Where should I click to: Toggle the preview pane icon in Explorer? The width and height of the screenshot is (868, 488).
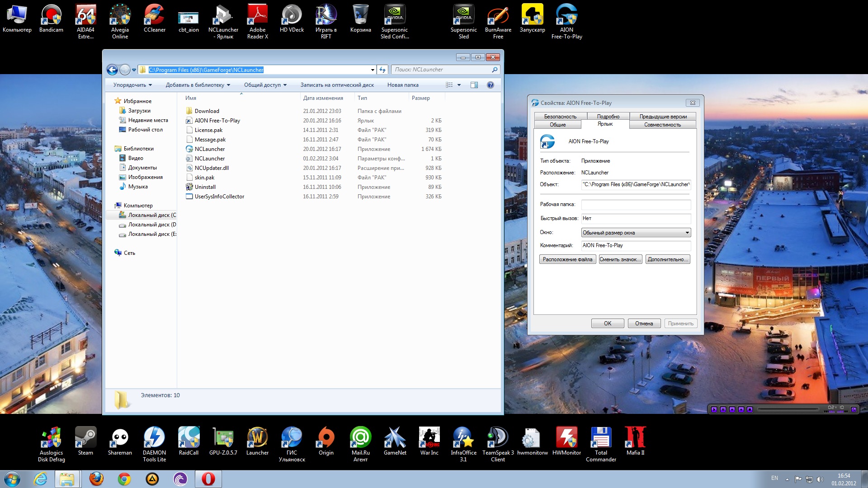click(x=474, y=85)
